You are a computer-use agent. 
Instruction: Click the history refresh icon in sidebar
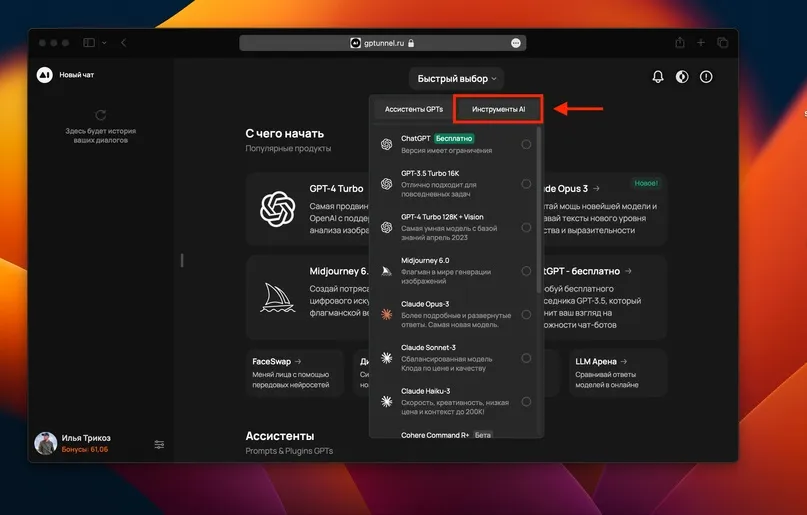[100, 115]
